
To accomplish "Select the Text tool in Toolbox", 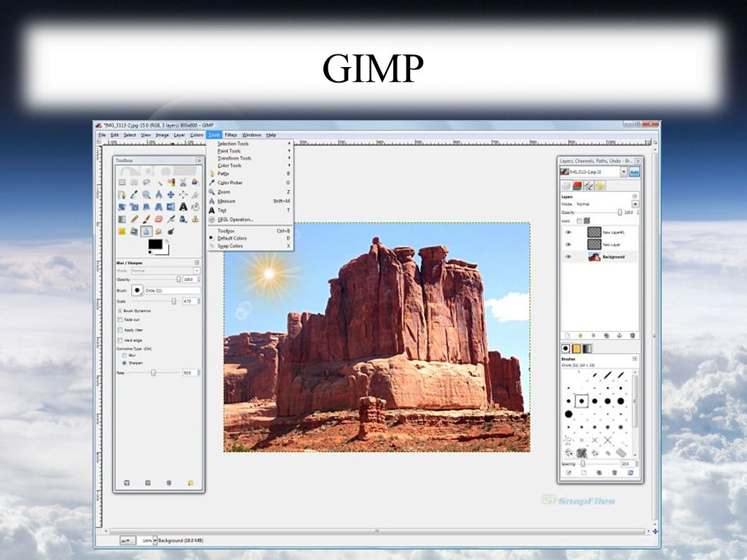I will (x=183, y=207).
